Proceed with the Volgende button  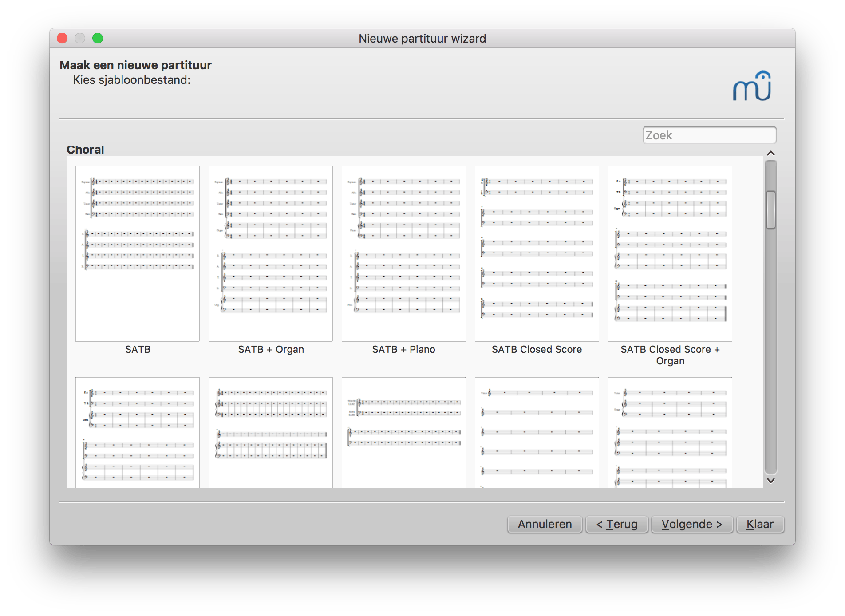coord(691,524)
